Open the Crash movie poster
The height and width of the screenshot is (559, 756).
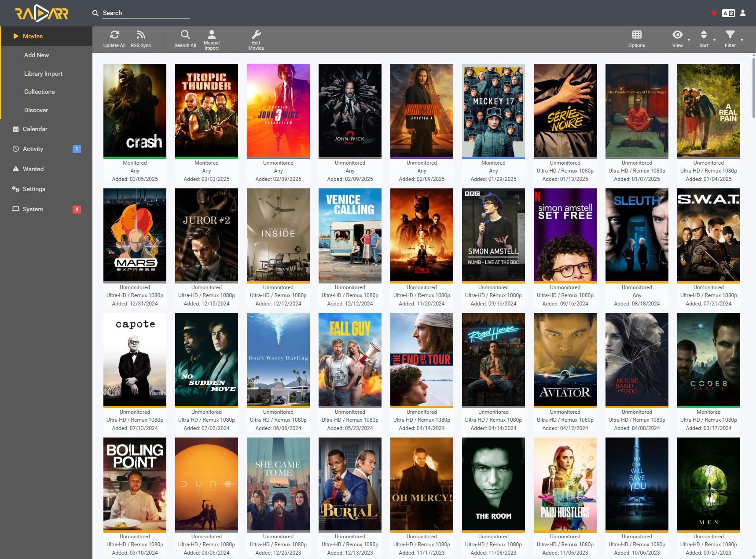click(x=135, y=110)
